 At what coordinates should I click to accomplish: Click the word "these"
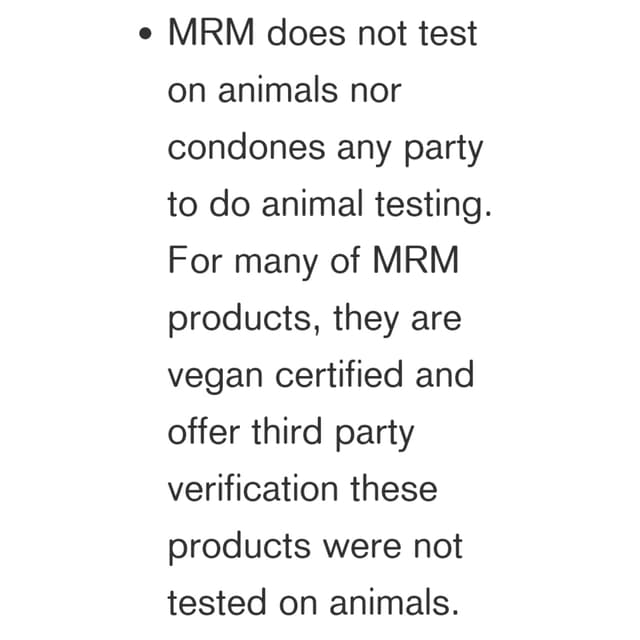pyautogui.click(x=394, y=488)
